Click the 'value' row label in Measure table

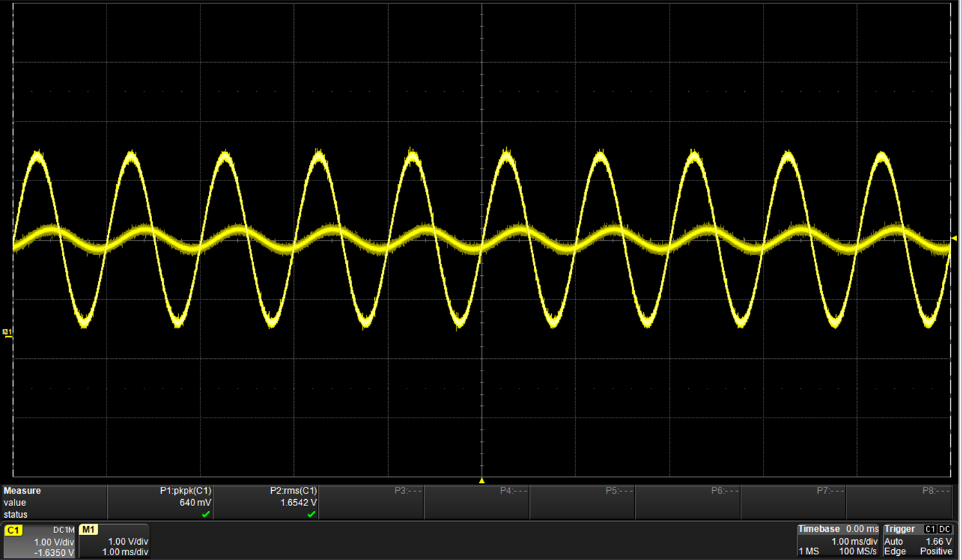15,503
